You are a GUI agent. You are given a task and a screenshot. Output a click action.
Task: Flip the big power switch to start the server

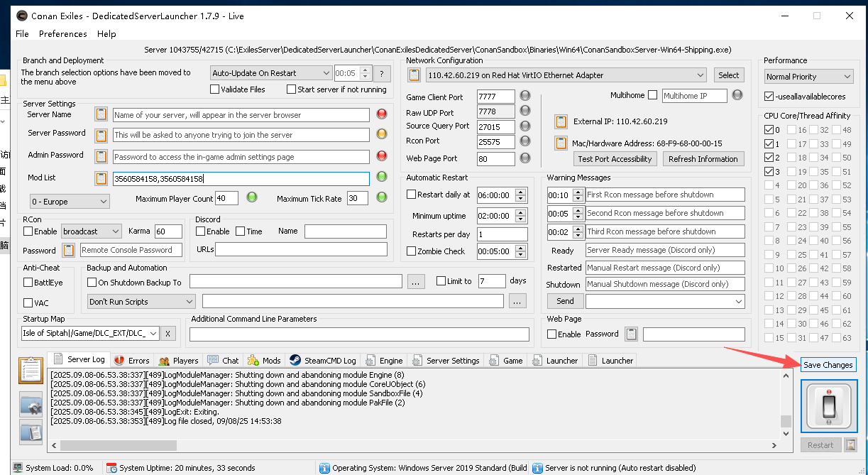click(829, 406)
